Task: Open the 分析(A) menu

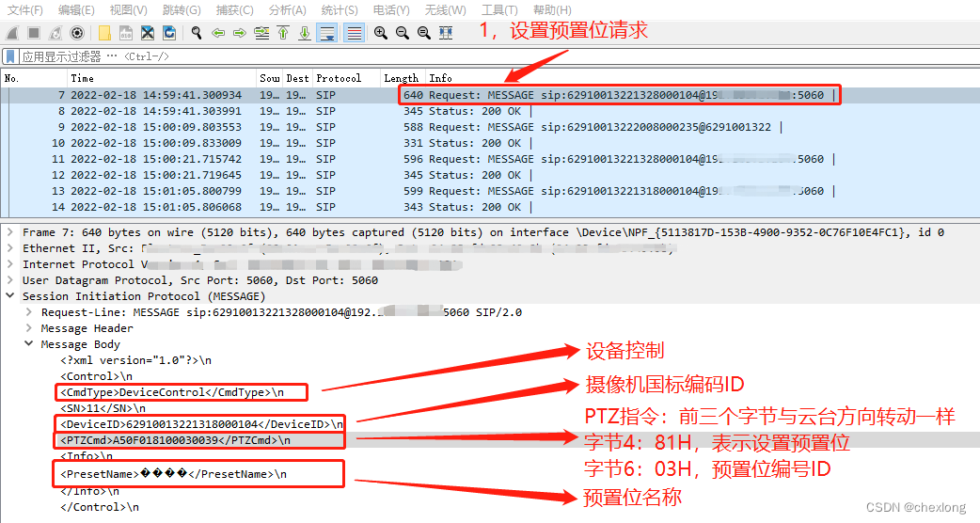Action: coord(288,10)
